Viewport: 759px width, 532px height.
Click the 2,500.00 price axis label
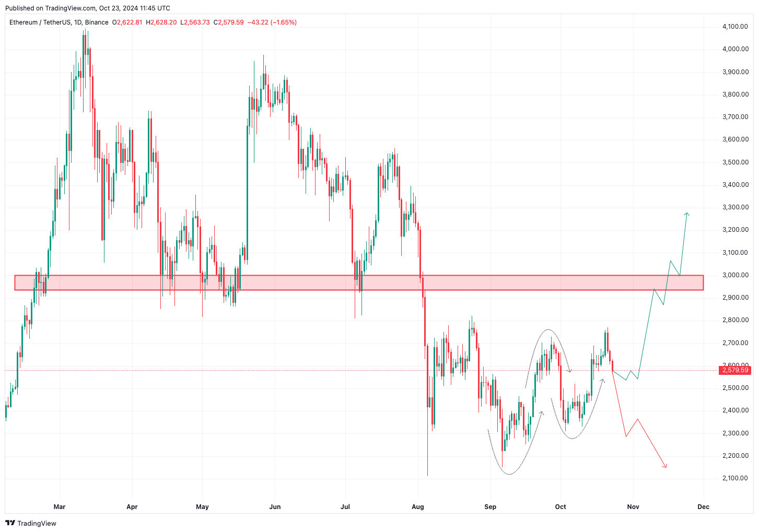tap(735, 388)
